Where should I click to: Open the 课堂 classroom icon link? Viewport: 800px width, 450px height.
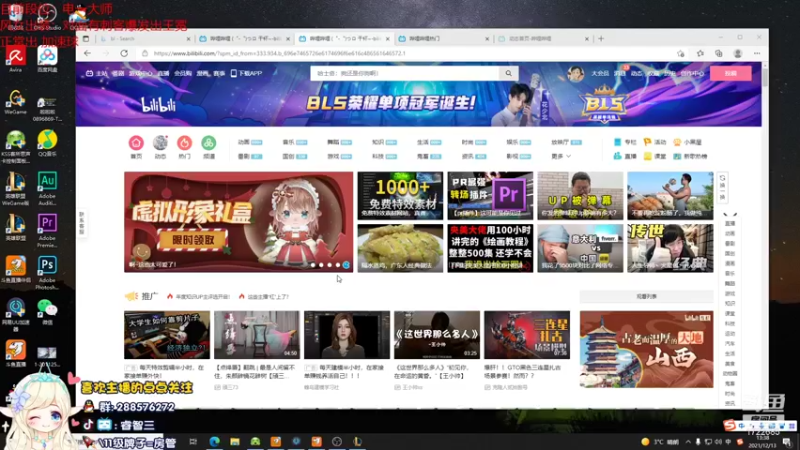click(x=655, y=156)
